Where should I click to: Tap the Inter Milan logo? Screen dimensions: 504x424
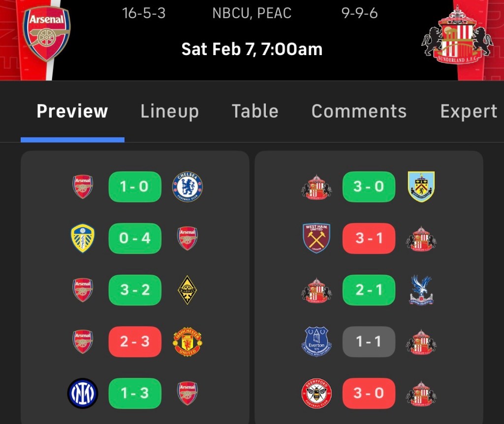83,393
